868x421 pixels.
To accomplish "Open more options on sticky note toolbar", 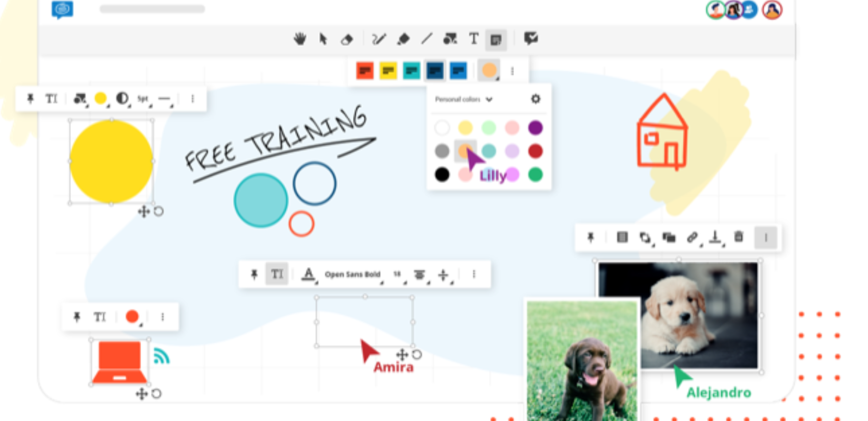I will 512,71.
